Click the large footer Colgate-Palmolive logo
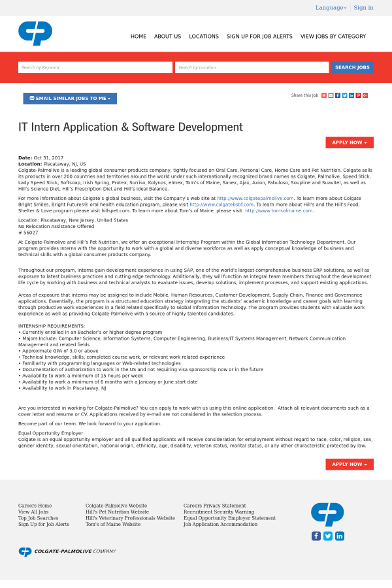Image resolution: width=392 pixels, height=588 pixels. [x=327, y=514]
